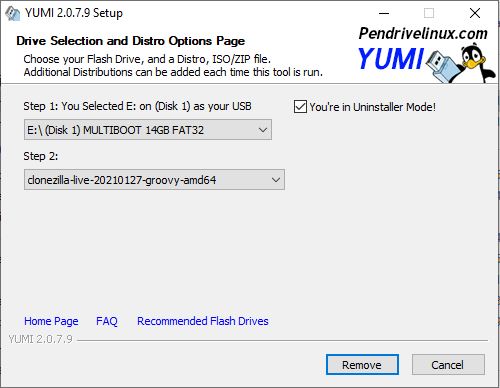Open the FAQ link
Screen dimensions: 500x388
(107, 321)
